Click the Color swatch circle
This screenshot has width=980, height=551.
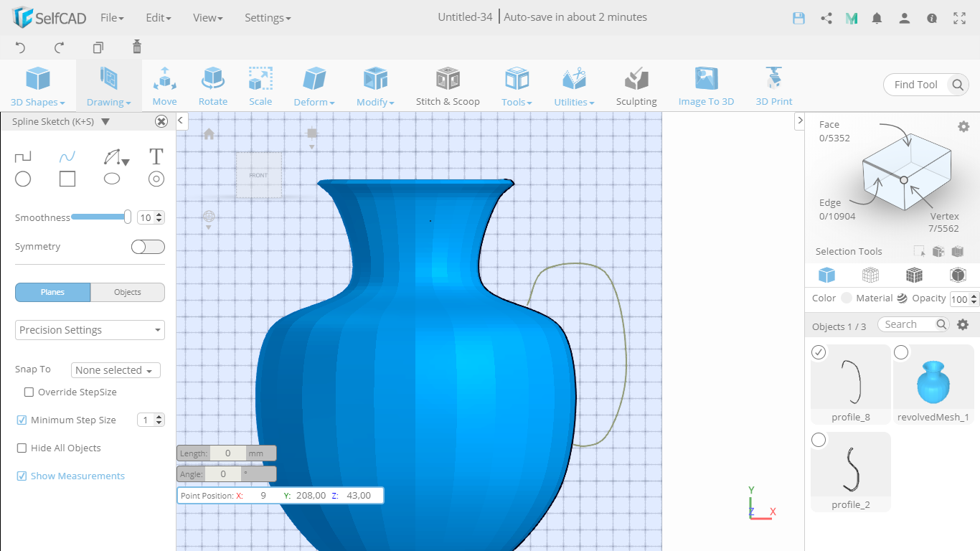pos(847,298)
